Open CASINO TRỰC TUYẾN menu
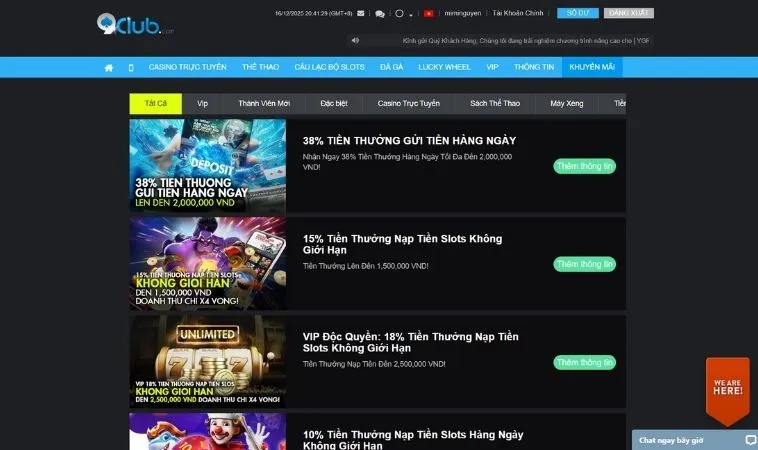The width and height of the screenshot is (758, 450). click(188, 67)
